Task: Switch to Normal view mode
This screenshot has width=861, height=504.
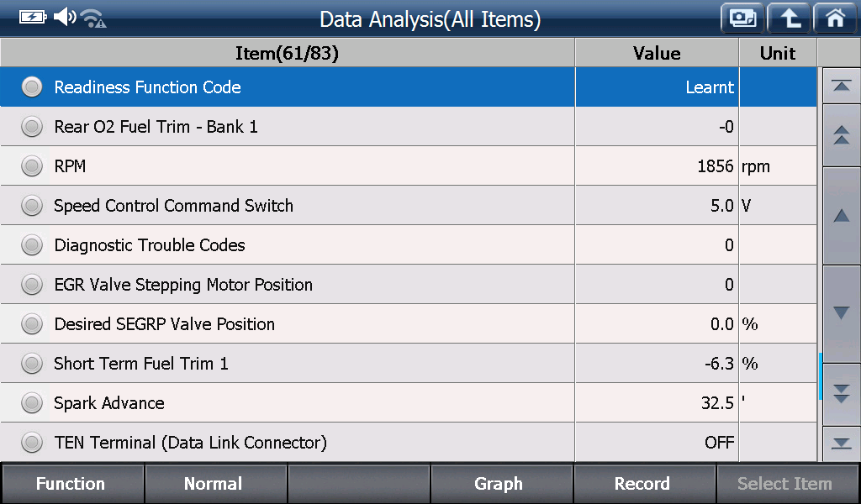Action: click(x=214, y=483)
